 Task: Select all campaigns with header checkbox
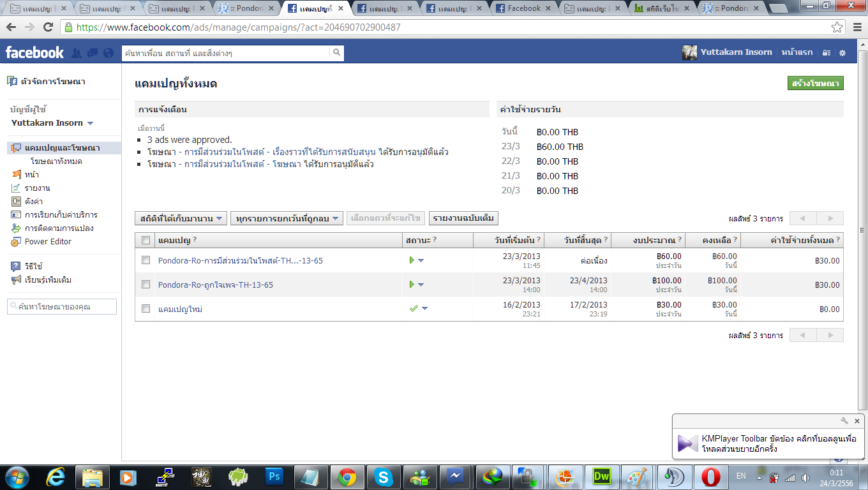[x=146, y=240]
